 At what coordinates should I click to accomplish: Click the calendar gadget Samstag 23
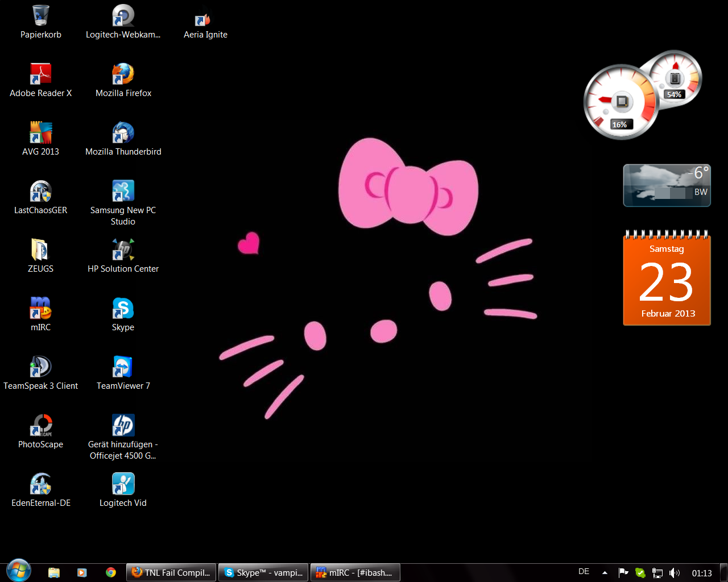pos(667,278)
